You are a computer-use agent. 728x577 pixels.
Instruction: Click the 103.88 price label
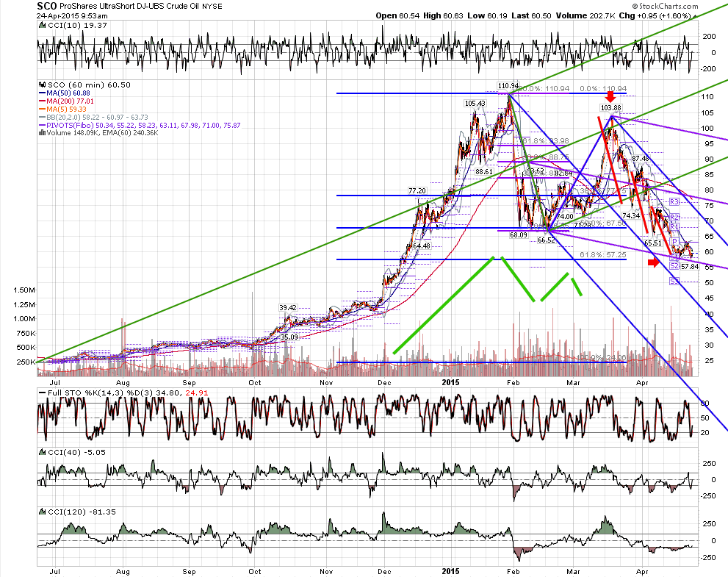(610, 108)
